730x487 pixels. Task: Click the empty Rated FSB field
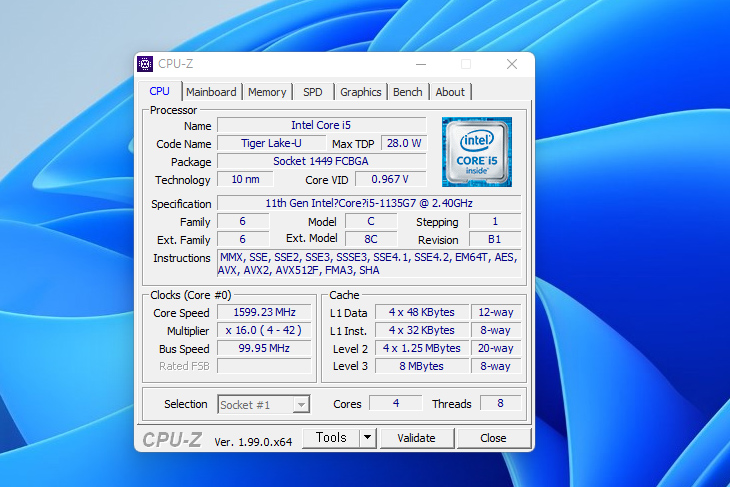click(264, 366)
